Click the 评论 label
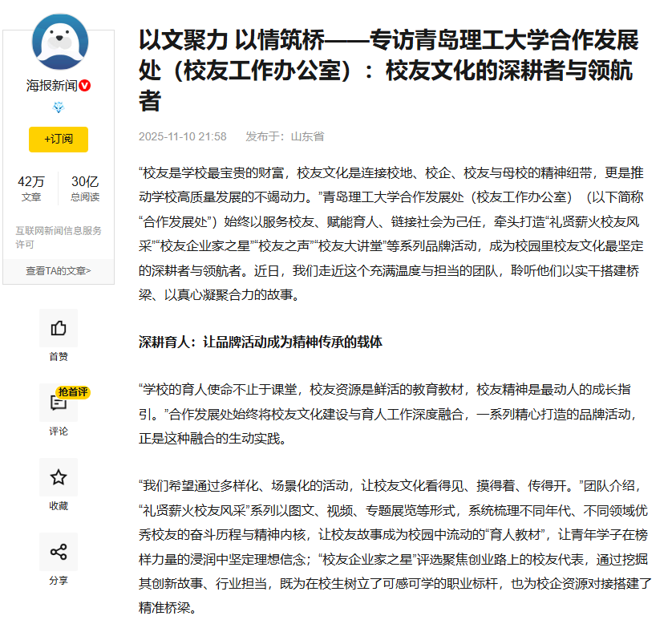The width and height of the screenshot is (672, 620). (x=59, y=432)
